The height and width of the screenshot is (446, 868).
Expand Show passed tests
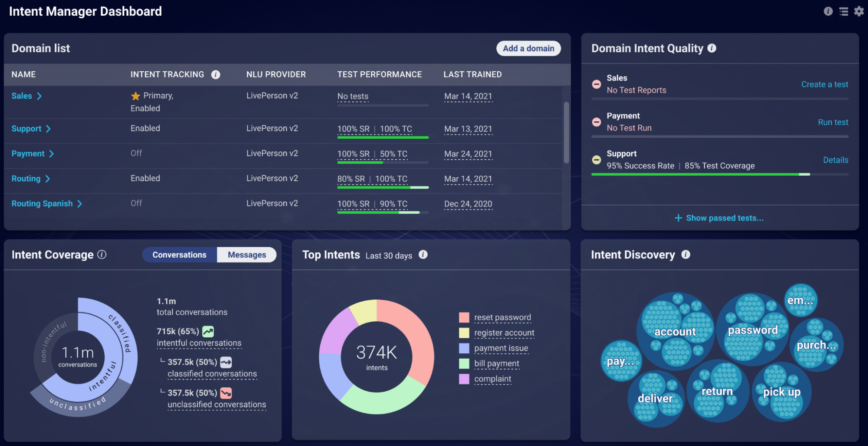pos(719,218)
